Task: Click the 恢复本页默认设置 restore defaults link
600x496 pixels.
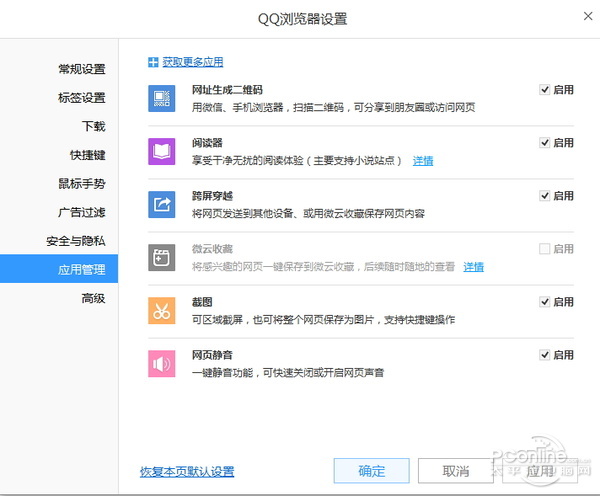Action: click(x=187, y=471)
